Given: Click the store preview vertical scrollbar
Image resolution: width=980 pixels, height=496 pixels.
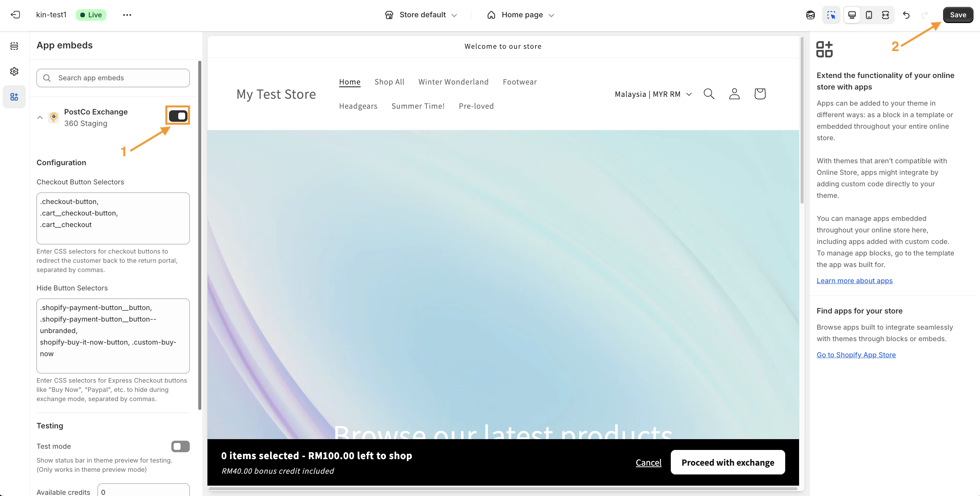Looking at the screenshot, I should (x=802, y=120).
